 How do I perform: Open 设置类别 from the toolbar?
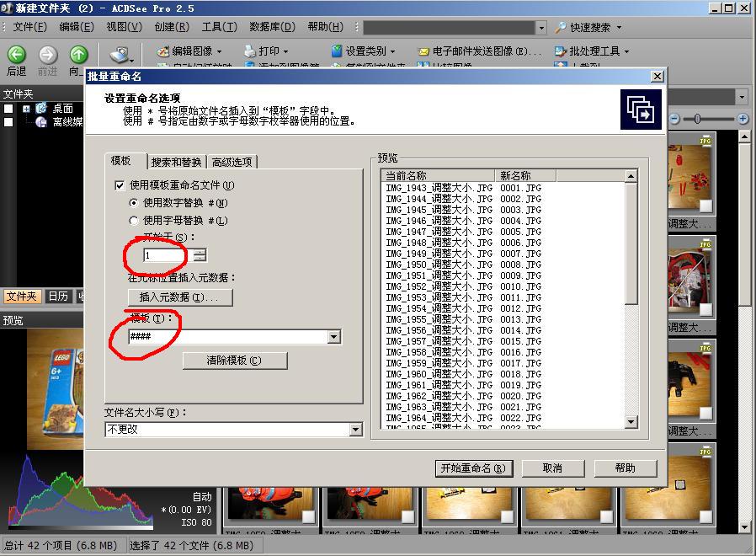357,51
